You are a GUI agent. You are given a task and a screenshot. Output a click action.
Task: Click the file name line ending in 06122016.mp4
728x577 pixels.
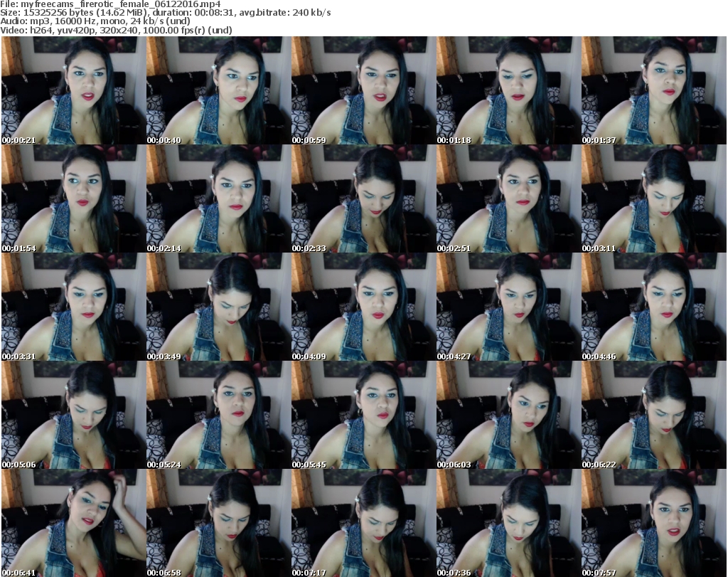[110, 4]
